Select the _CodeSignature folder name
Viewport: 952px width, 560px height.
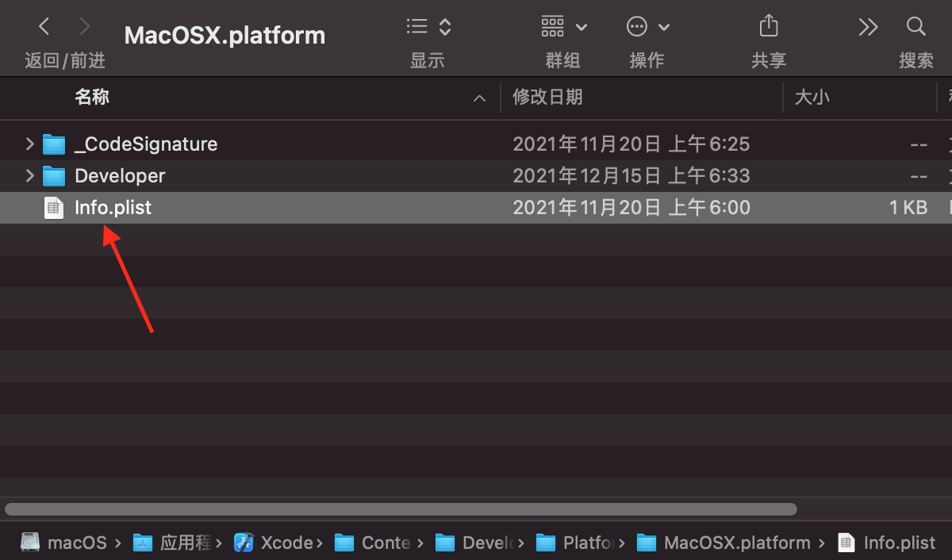(x=146, y=144)
